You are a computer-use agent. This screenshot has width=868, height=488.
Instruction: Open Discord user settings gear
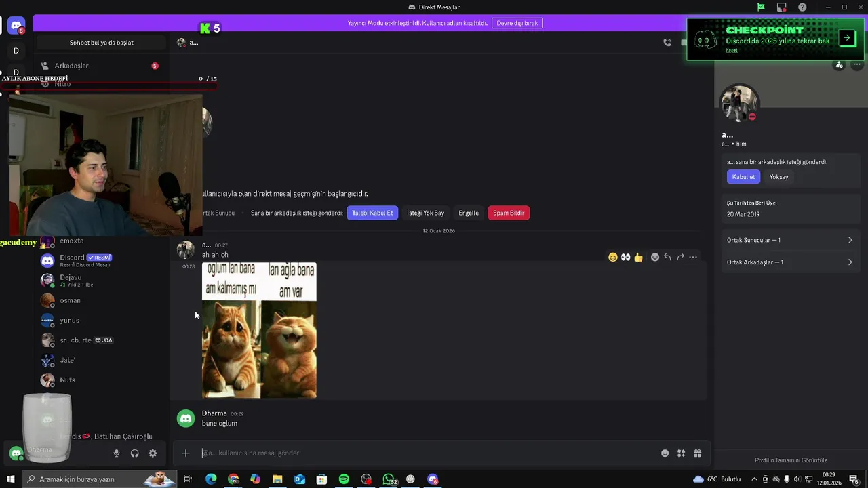pyautogui.click(x=153, y=453)
